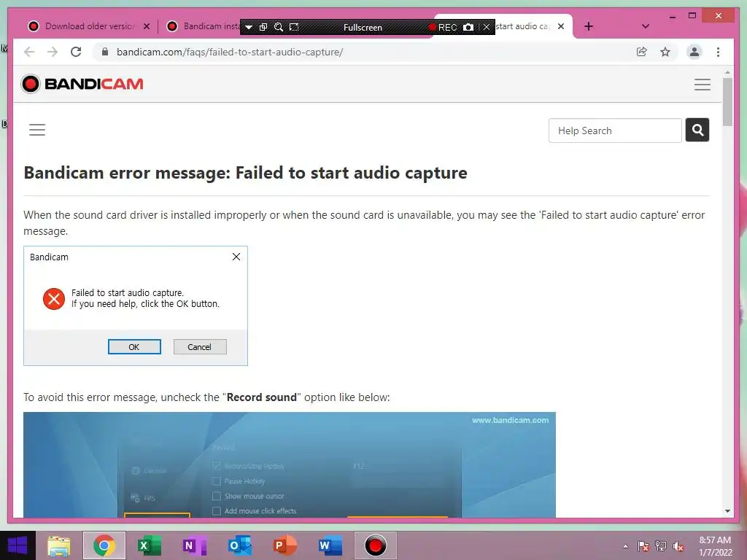Show hidden system tray icons
Screen dimensions: 747x560
click(625, 546)
